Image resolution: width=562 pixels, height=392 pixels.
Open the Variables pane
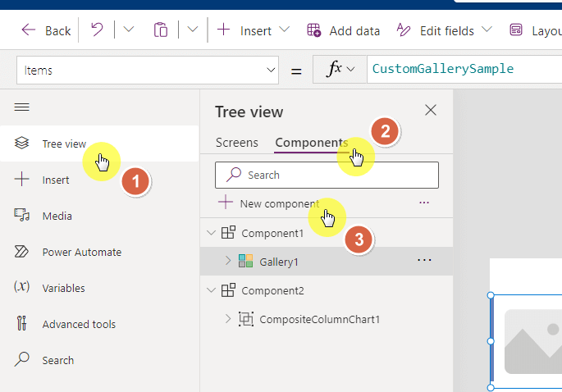click(99, 288)
